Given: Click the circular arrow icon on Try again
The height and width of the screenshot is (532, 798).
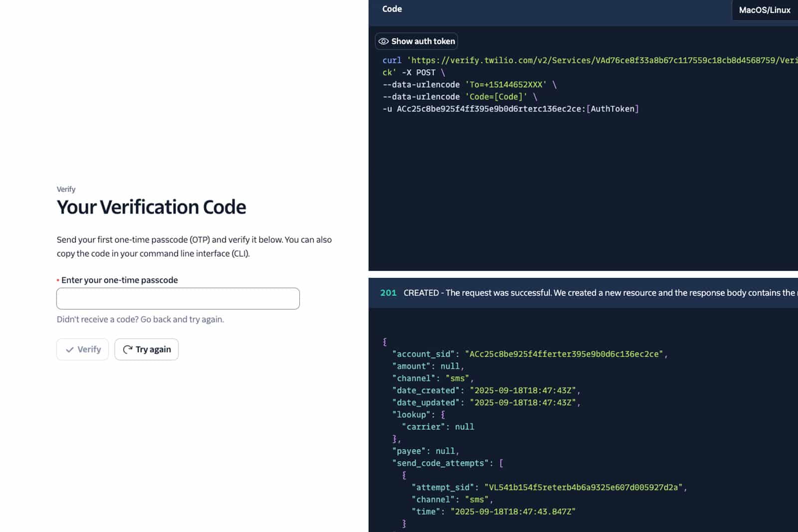Looking at the screenshot, I should tap(128, 350).
